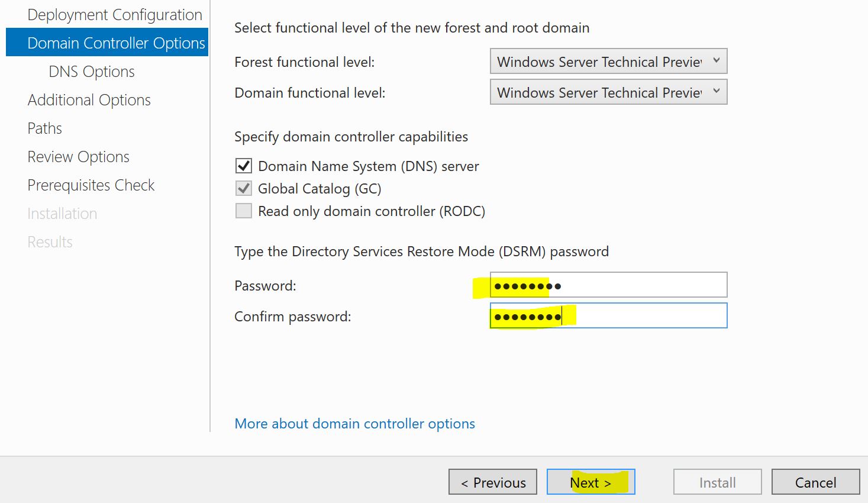The image size is (868, 503).
Task: Navigate to Paths step
Action: click(x=44, y=128)
